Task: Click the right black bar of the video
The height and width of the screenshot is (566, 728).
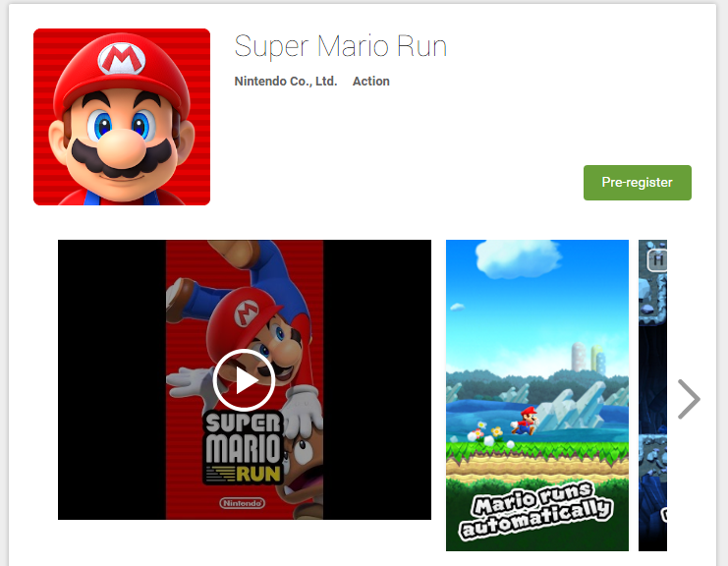Action: tap(377, 379)
